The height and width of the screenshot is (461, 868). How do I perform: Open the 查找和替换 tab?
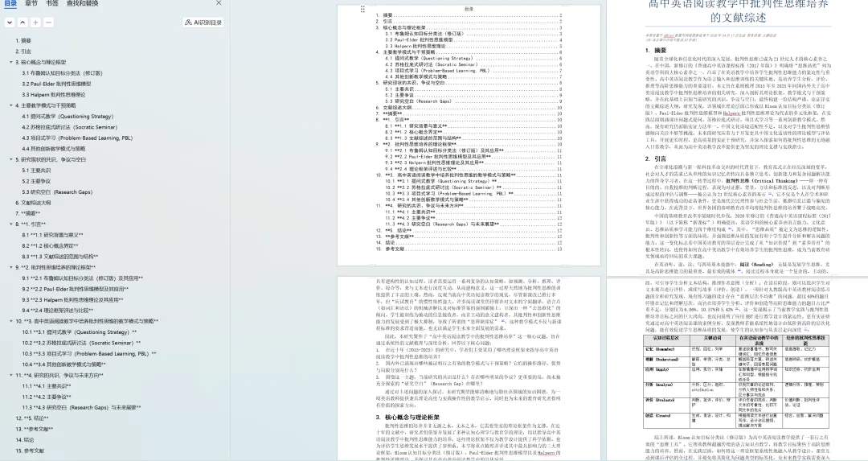point(83,3)
